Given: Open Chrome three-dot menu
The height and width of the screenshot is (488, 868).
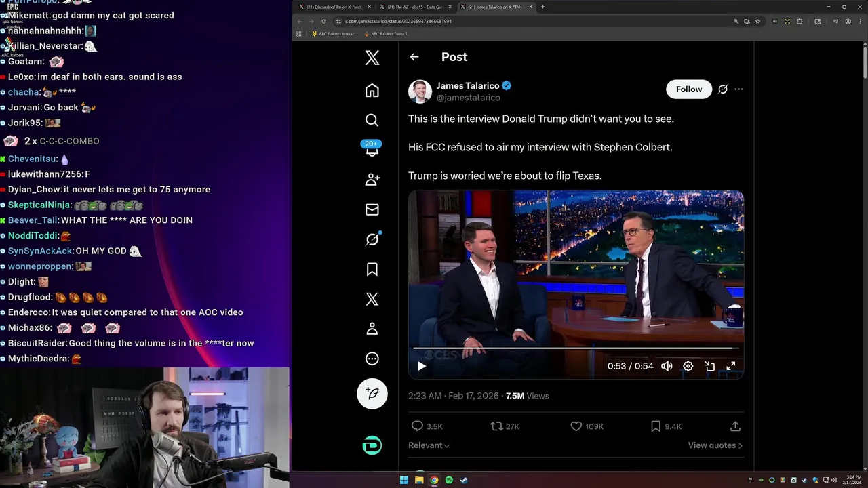Looking at the screenshot, I should [860, 21].
